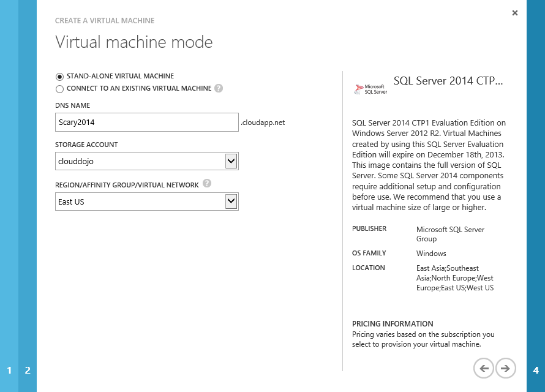Click the DNS NAME field label
Screen dimensions: 545x392
(x=73, y=105)
